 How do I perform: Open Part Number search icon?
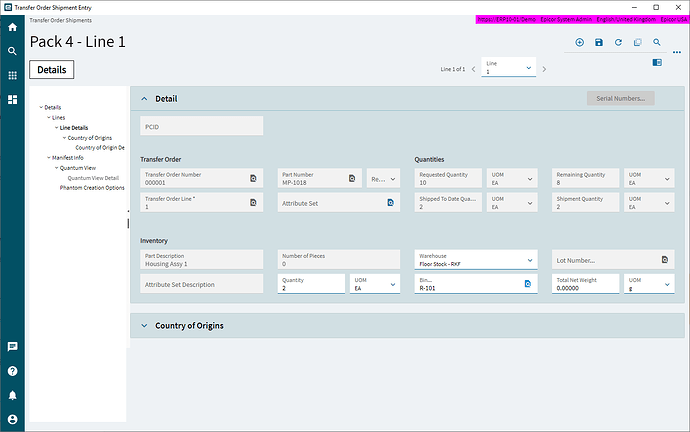click(352, 178)
